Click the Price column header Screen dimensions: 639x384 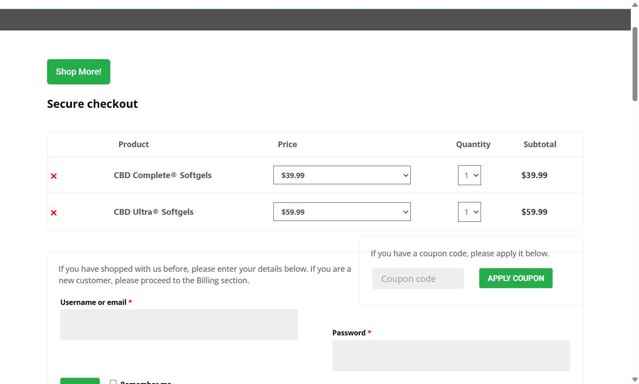[287, 144]
